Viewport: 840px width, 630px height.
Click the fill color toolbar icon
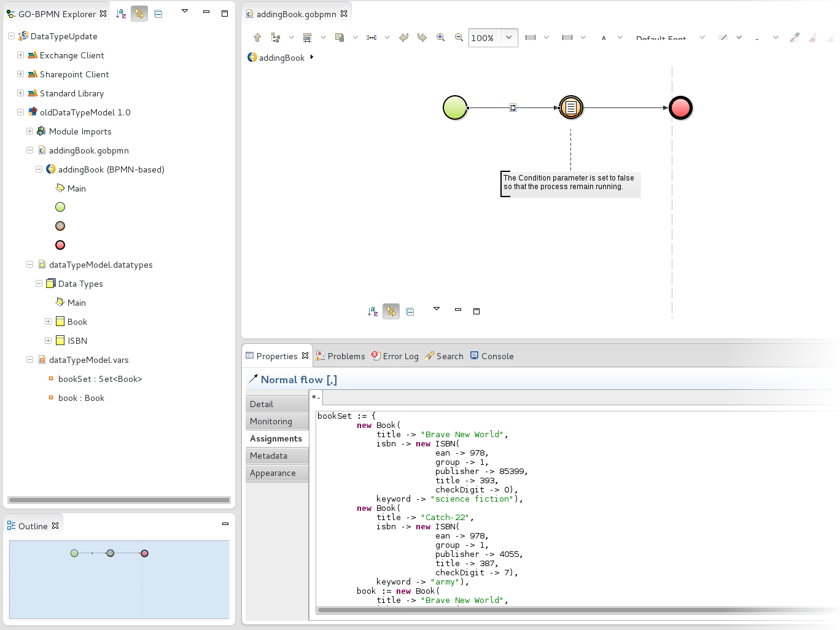tap(531, 37)
